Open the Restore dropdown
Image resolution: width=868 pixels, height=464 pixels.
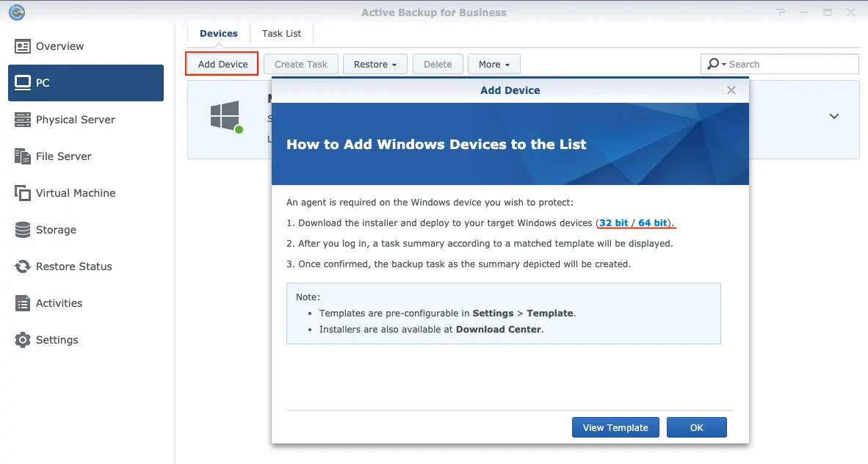(x=375, y=64)
